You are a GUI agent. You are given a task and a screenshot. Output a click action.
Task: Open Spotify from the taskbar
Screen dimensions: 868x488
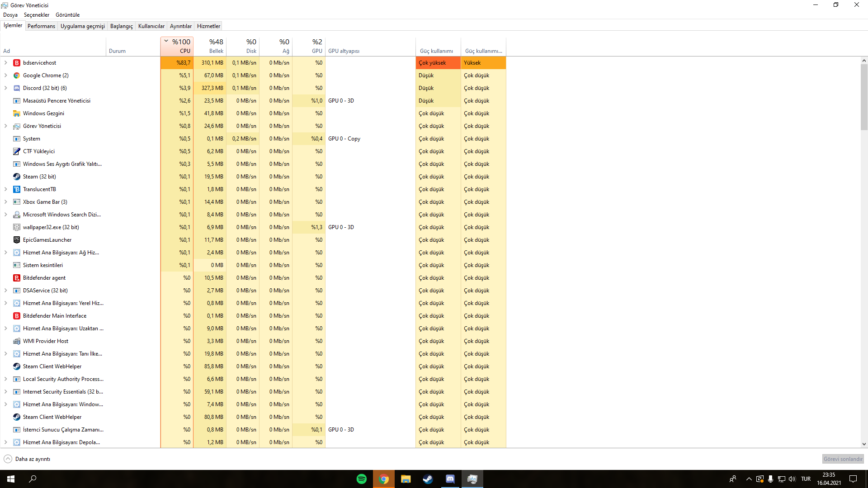362,479
